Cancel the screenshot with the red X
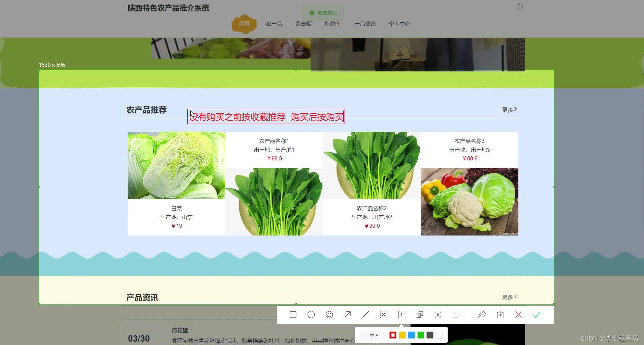The height and width of the screenshot is (345, 644). click(518, 314)
